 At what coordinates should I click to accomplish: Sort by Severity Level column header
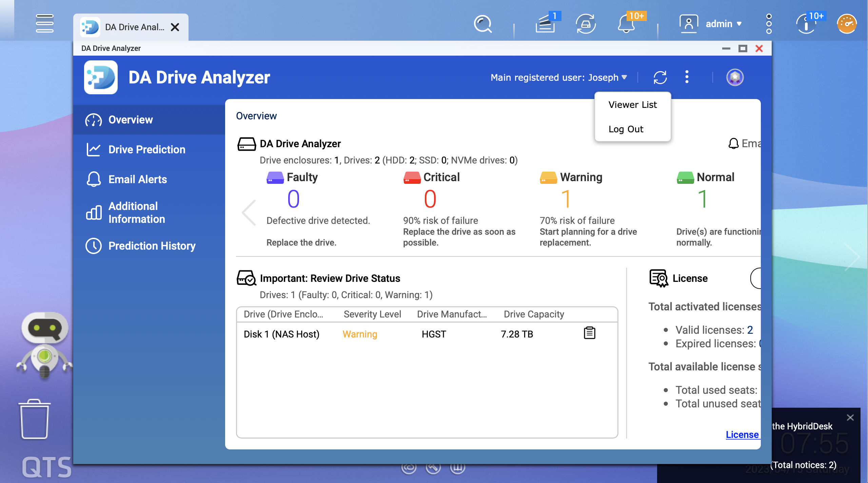(x=372, y=314)
